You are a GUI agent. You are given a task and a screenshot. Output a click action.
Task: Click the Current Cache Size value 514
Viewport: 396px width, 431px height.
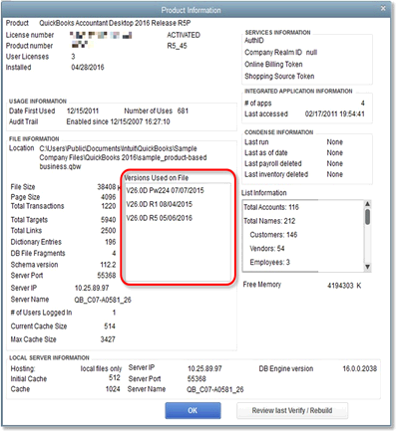pyautogui.click(x=110, y=326)
